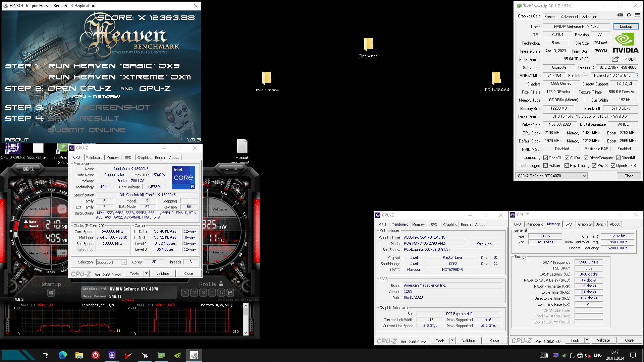Open the Afterburner OC scanner button
The height and width of the screenshot is (362, 644).
click(x=29, y=169)
